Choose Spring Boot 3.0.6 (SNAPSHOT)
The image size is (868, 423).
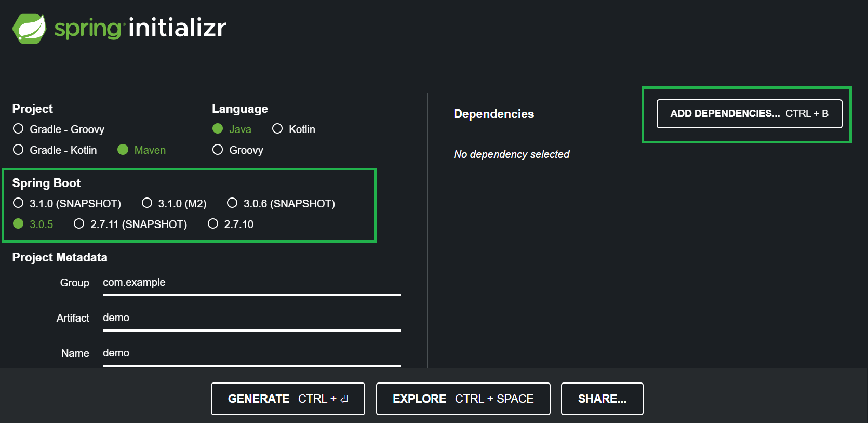233,203
